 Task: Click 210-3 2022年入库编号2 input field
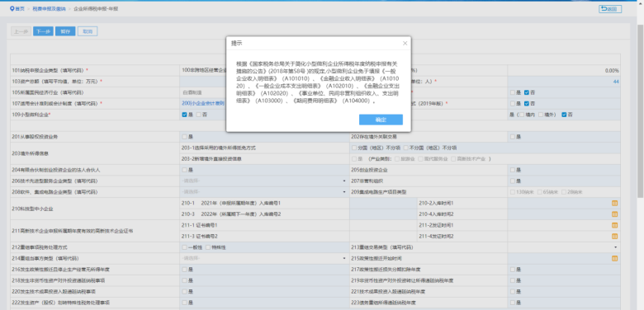click(383, 214)
